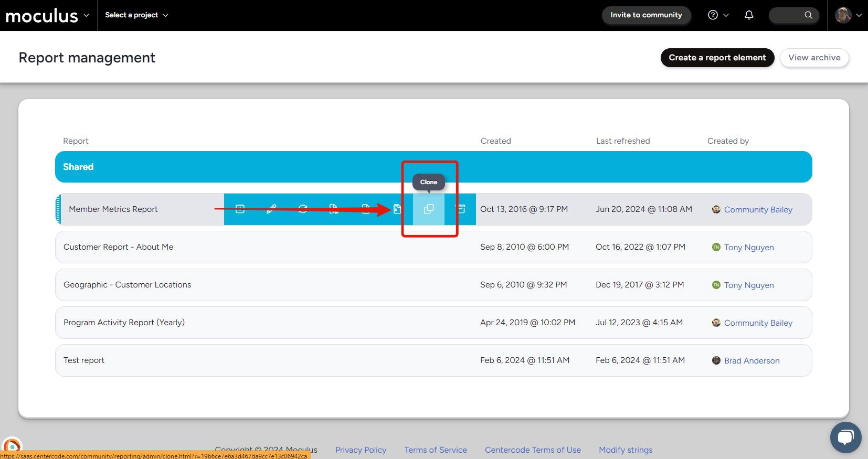The image size is (868, 459).
Task: Open the help question mark dropdown
Action: [x=718, y=15]
